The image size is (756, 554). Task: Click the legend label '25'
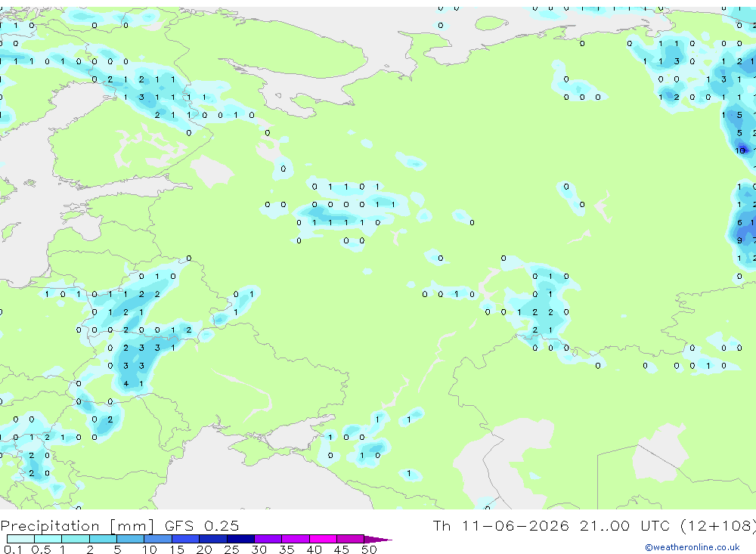point(232,549)
